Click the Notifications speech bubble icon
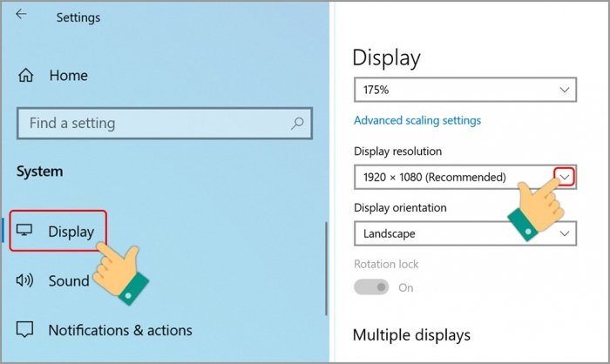Viewport: 610px width, 364px height. pos(25,330)
